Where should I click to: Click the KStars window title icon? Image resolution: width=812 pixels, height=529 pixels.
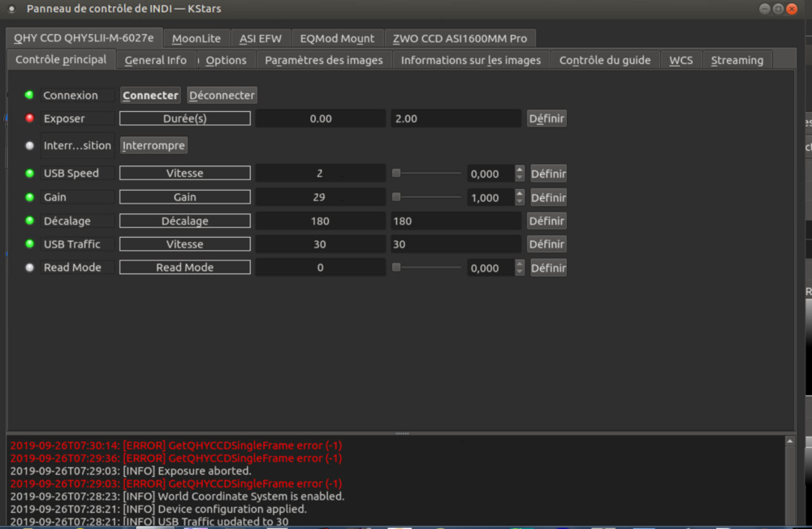(x=11, y=9)
